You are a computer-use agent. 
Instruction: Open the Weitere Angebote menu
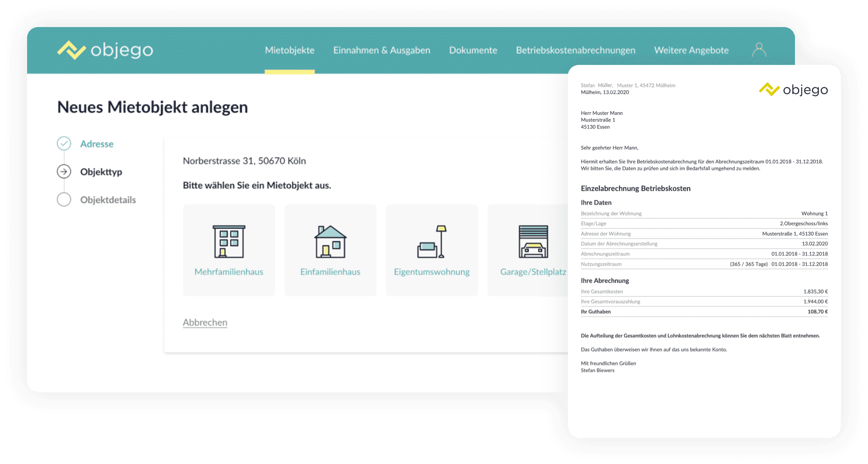[x=691, y=50]
